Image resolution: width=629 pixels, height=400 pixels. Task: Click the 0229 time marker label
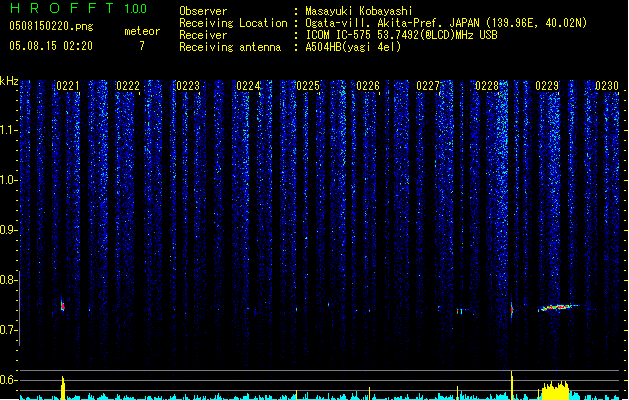[547, 86]
